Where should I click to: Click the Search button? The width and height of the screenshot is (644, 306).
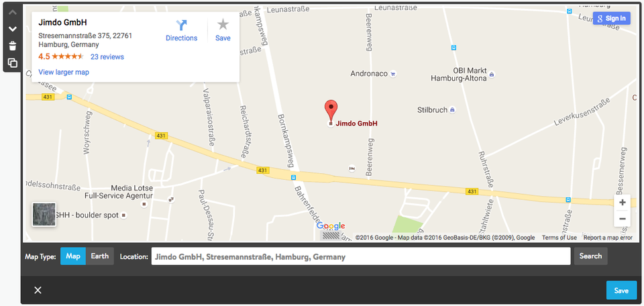coord(590,256)
